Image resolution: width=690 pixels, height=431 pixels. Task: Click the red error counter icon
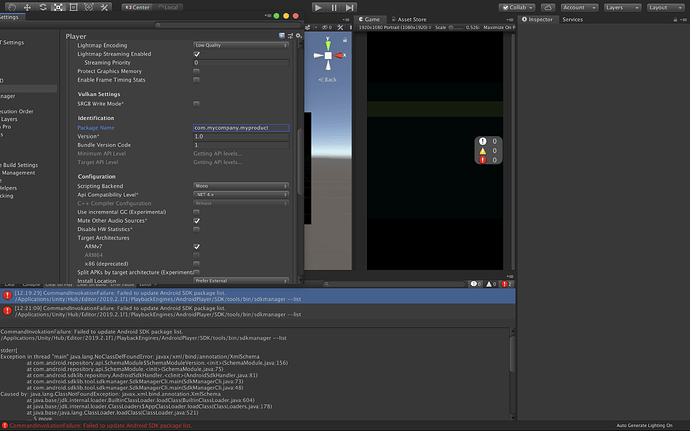point(482,160)
